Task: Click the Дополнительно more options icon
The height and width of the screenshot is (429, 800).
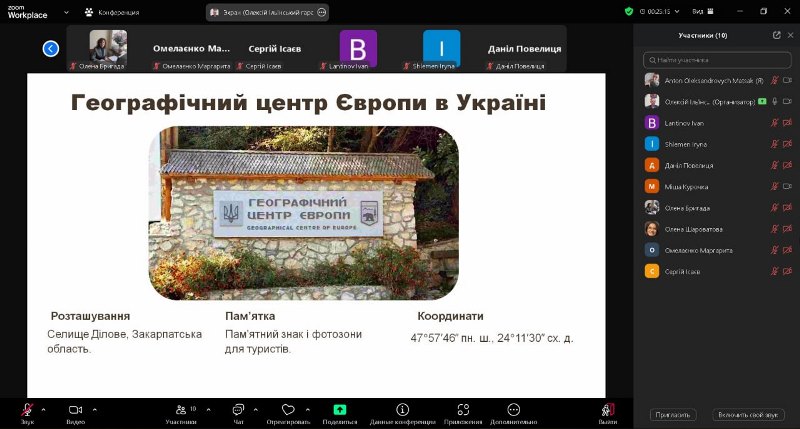Action: pyautogui.click(x=513, y=410)
